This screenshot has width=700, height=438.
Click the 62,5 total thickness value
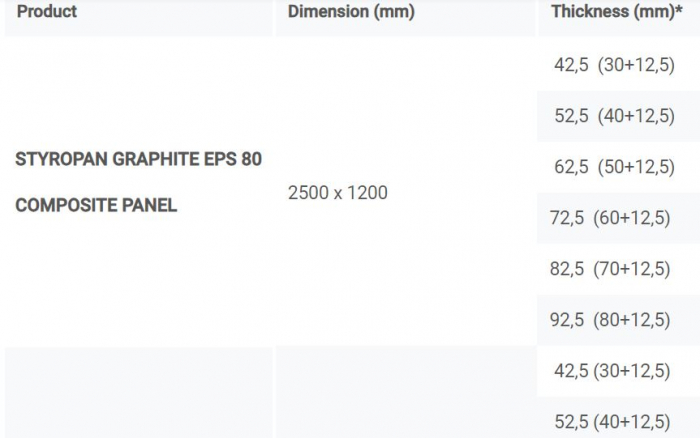coord(571,167)
